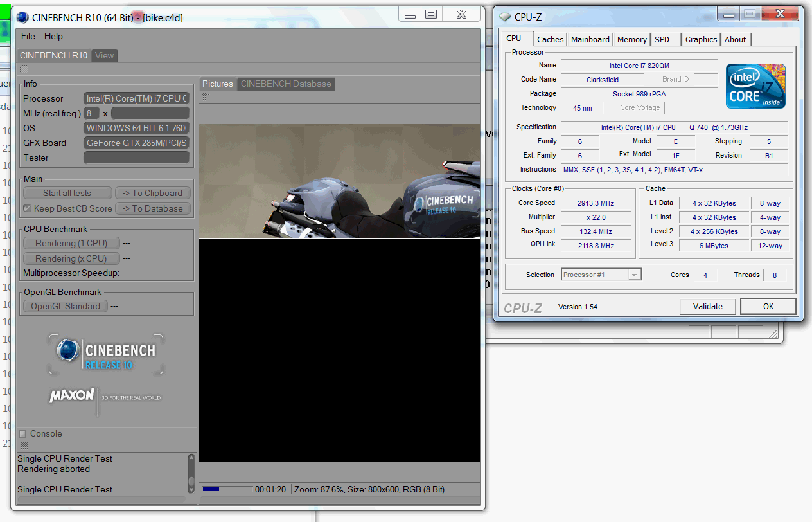
Task: Click the Specification value in CPU-Z
Action: (675, 127)
